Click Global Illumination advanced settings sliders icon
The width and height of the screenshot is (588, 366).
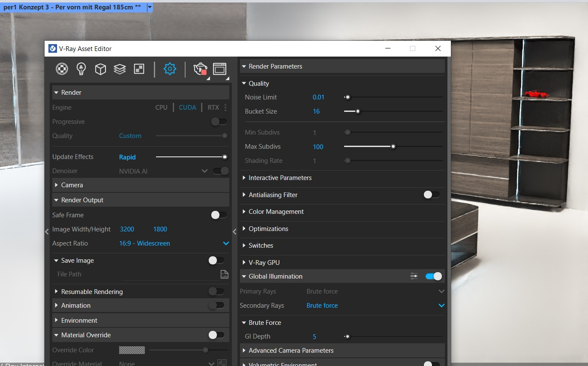[x=414, y=276]
